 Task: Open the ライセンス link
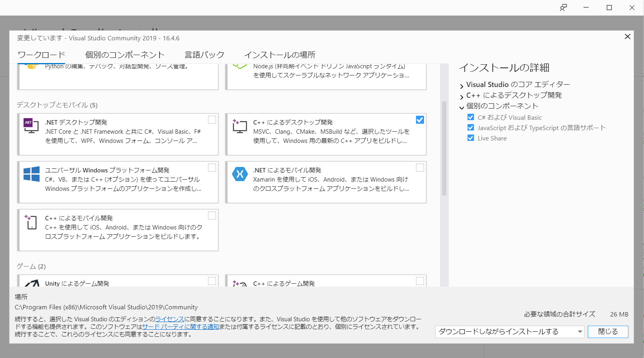pos(170,319)
